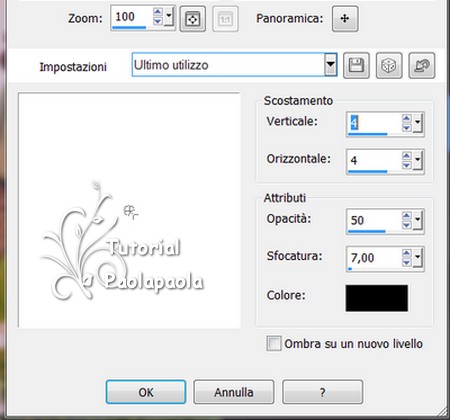Open the Impostazioni preset dropdown
This screenshot has width=450, height=420.
[x=331, y=64]
